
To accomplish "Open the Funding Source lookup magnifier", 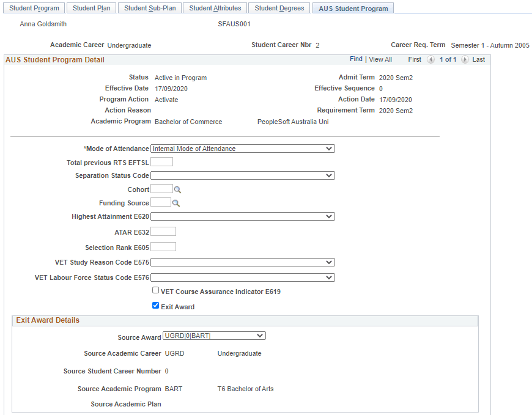I will 175,203.
